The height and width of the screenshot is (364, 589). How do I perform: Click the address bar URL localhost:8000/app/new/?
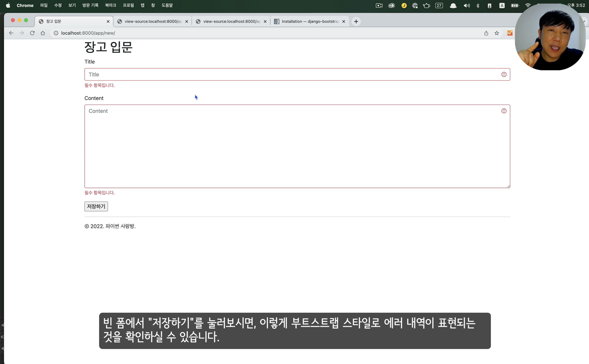coord(88,33)
